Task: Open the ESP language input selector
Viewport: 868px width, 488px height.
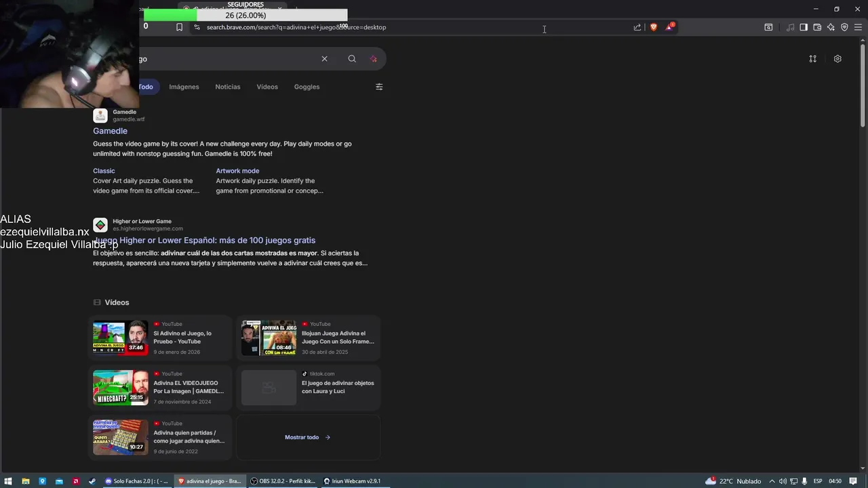Action: click(x=818, y=481)
